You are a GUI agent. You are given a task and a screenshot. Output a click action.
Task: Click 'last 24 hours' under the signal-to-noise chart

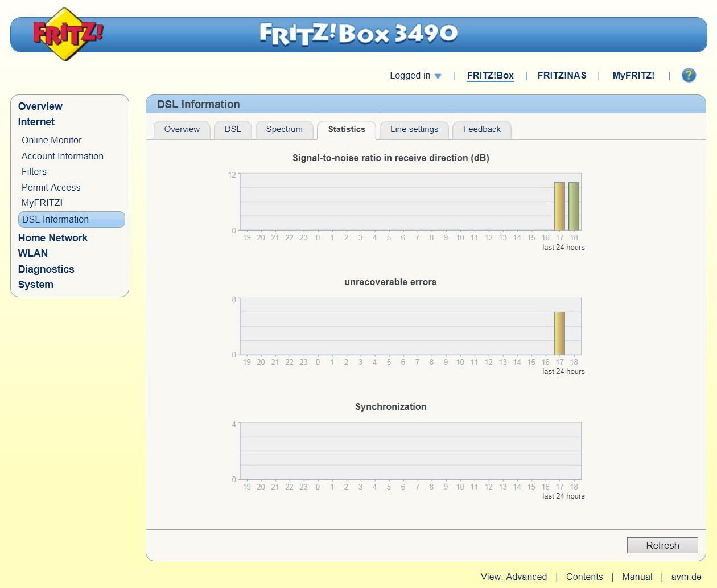coord(563,248)
